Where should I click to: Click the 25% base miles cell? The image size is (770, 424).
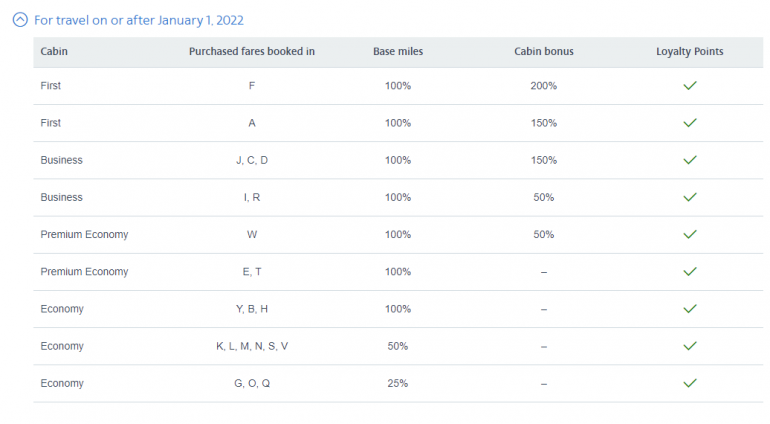coord(397,383)
